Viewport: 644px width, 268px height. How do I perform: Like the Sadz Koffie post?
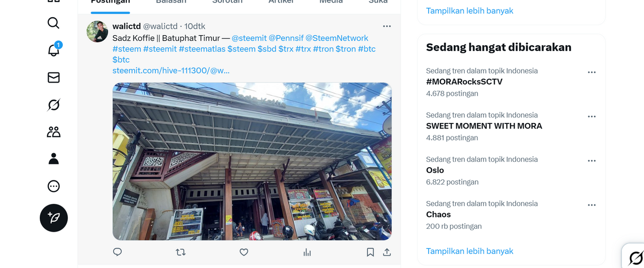[x=244, y=252]
